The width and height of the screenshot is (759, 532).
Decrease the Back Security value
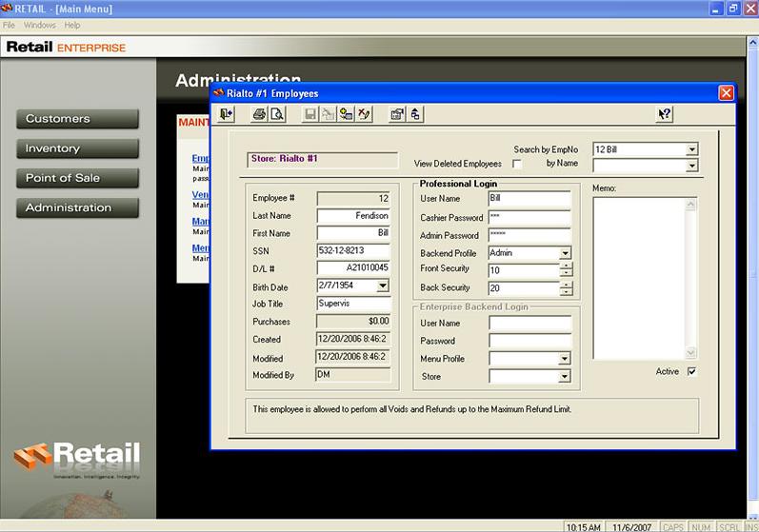coord(566,291)
